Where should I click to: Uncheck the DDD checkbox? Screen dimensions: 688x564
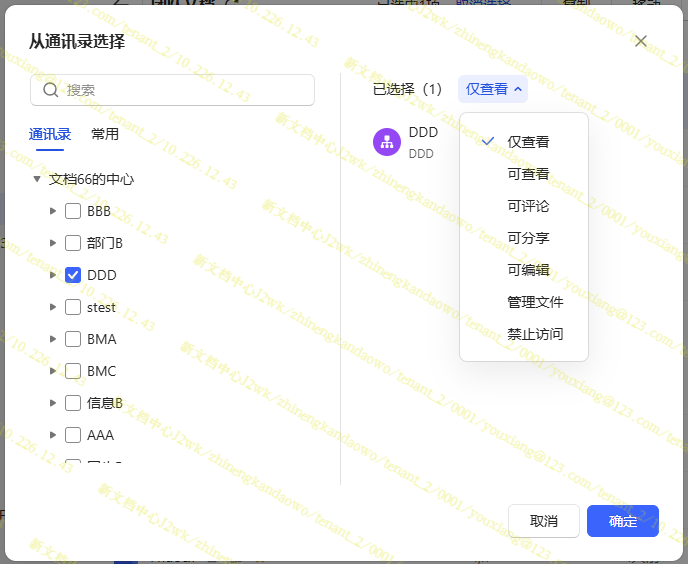[73, 275]
